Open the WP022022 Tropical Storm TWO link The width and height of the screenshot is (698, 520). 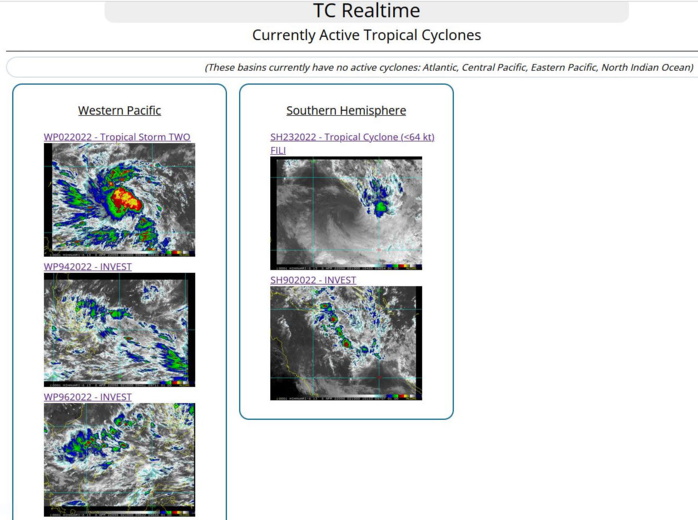point(117,137)
